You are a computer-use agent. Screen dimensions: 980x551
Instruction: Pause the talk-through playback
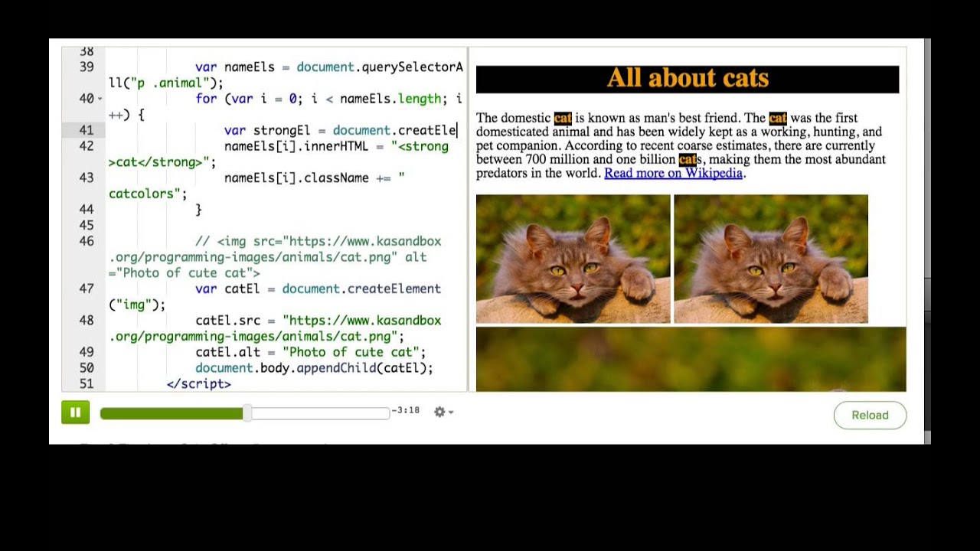click(x=75, y=412)
